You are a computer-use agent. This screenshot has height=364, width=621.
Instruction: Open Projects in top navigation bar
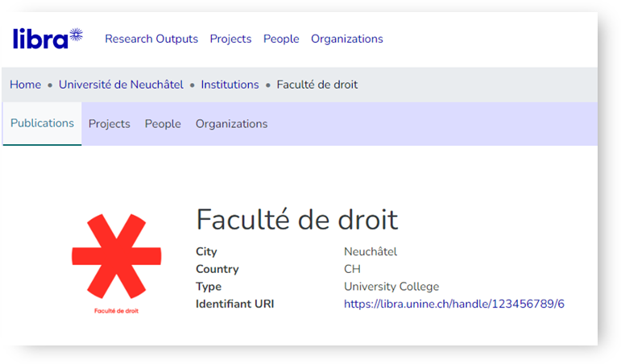pos(230,39)
